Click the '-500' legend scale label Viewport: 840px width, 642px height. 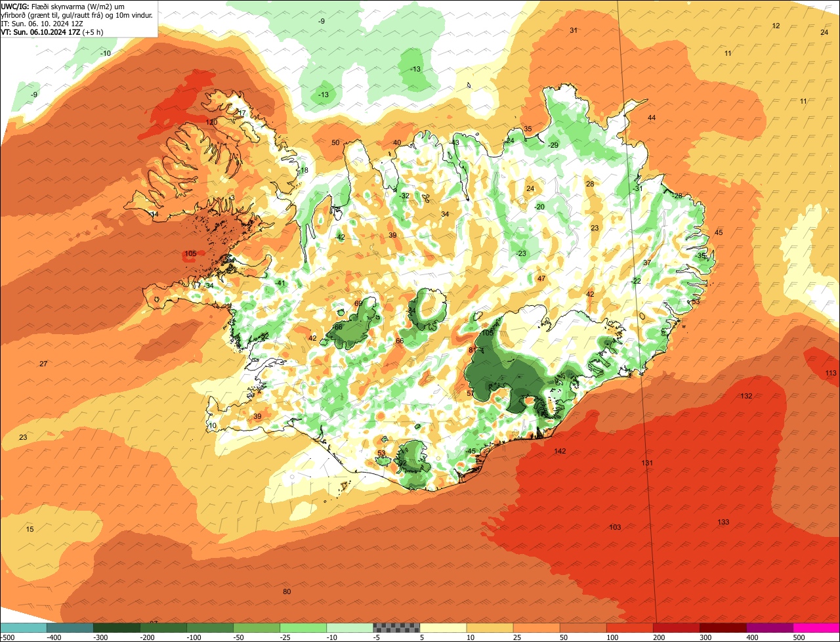[x=8, y=637]
